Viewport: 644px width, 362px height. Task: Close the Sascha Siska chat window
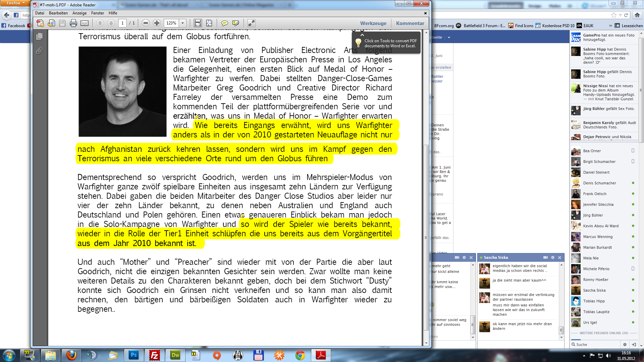[x=559, y=257]
